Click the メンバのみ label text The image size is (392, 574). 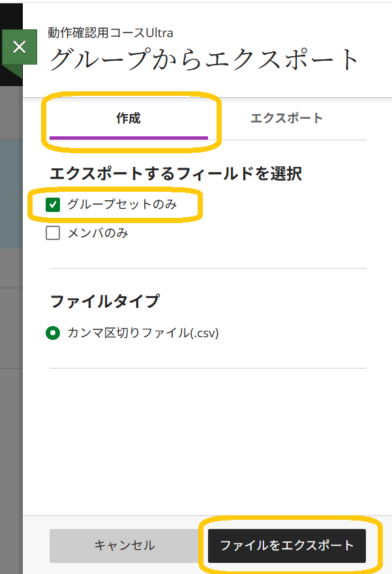98,233
